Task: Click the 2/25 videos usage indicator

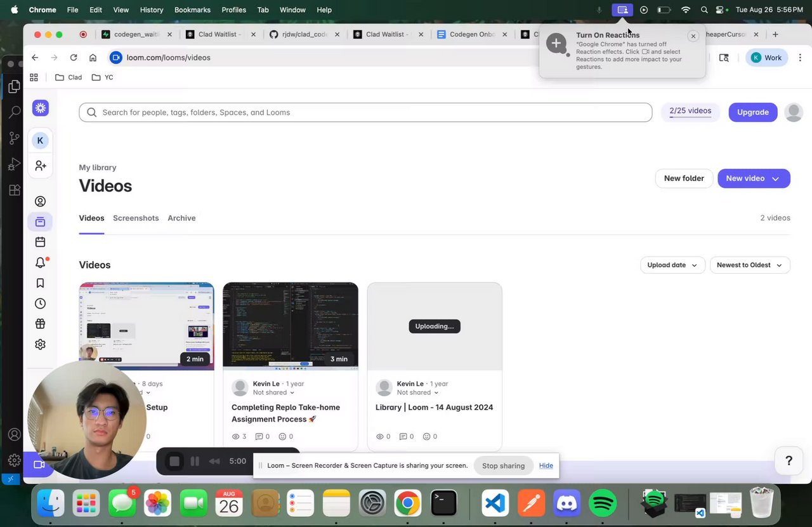Action: (x=690, y=112)
